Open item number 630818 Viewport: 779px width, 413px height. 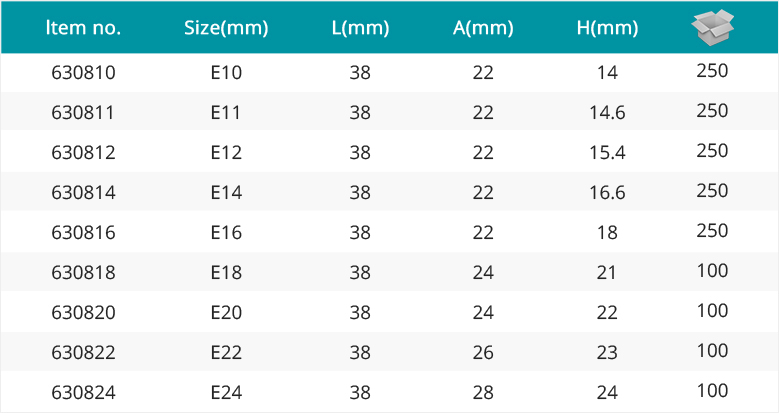pos(83,272)
